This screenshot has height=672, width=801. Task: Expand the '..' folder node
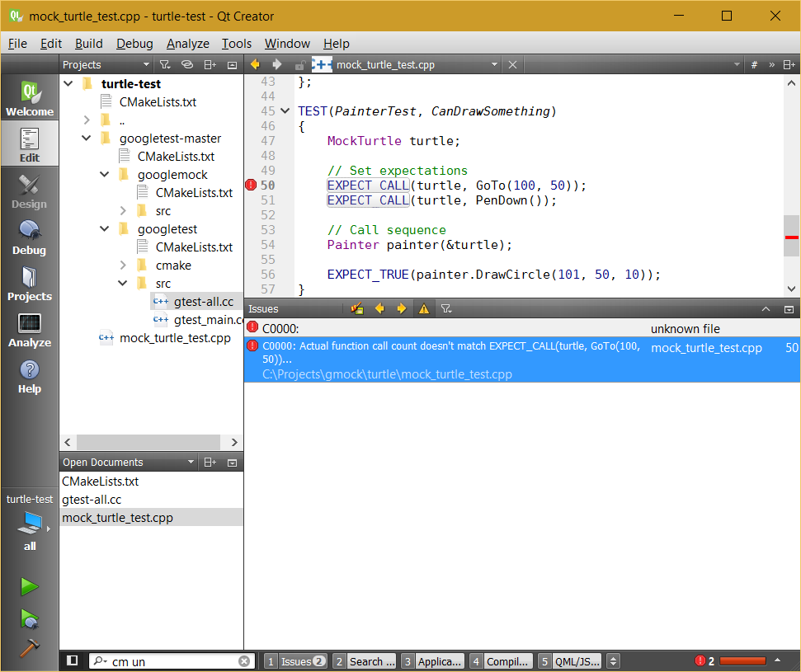(87, 120)
